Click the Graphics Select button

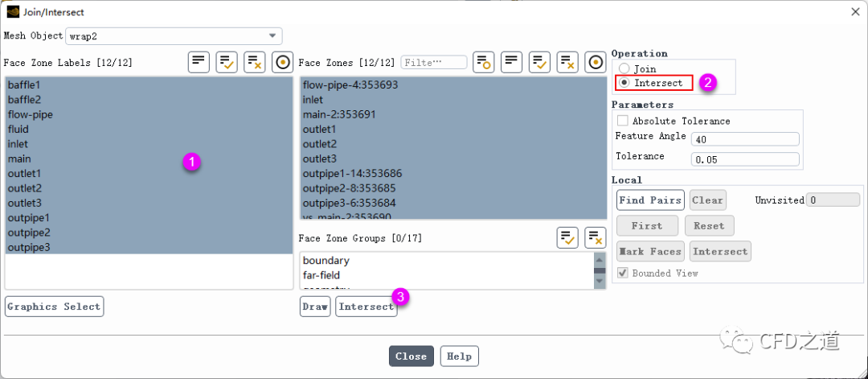point(55,307)
